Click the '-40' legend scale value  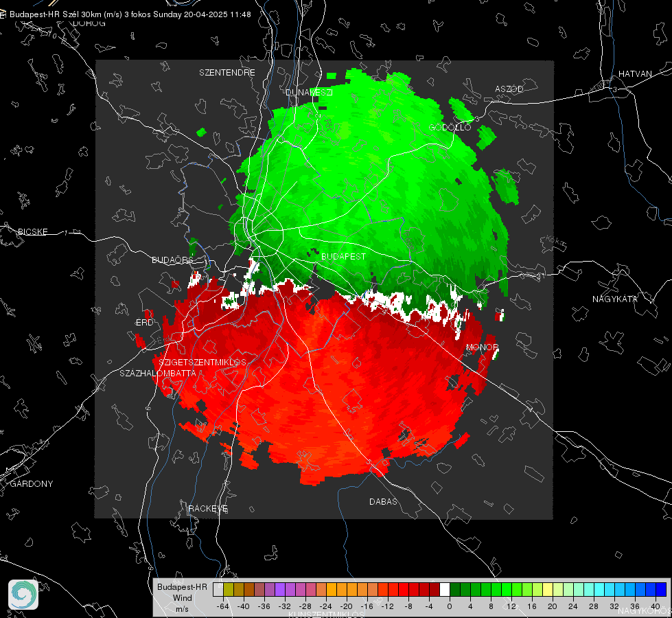point(244,606)
